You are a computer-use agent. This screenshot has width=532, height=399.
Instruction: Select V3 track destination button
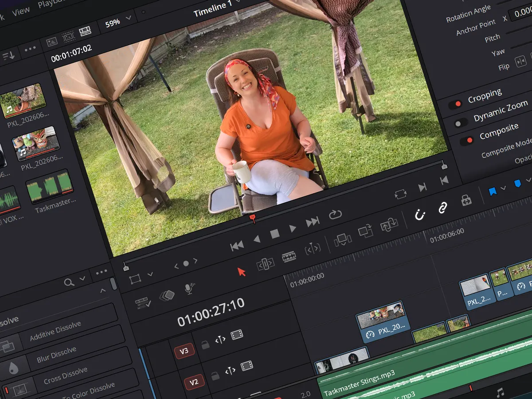click(184, 351)
